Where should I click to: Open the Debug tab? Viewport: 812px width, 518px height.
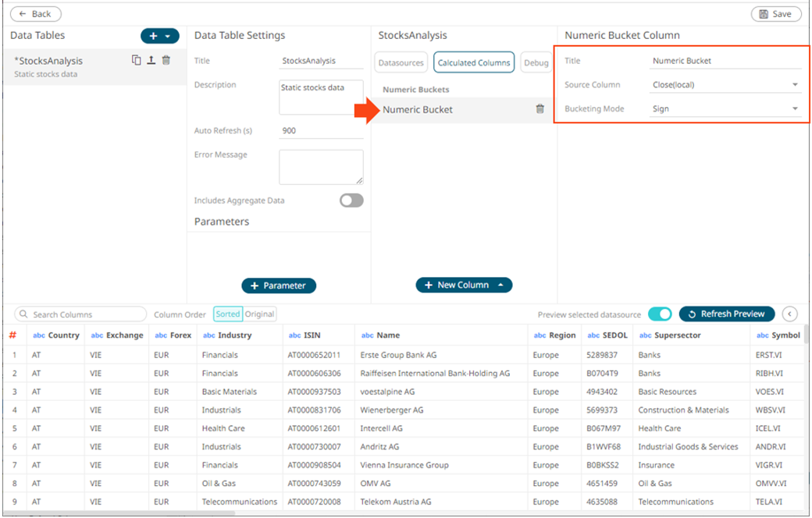point(536,62)
